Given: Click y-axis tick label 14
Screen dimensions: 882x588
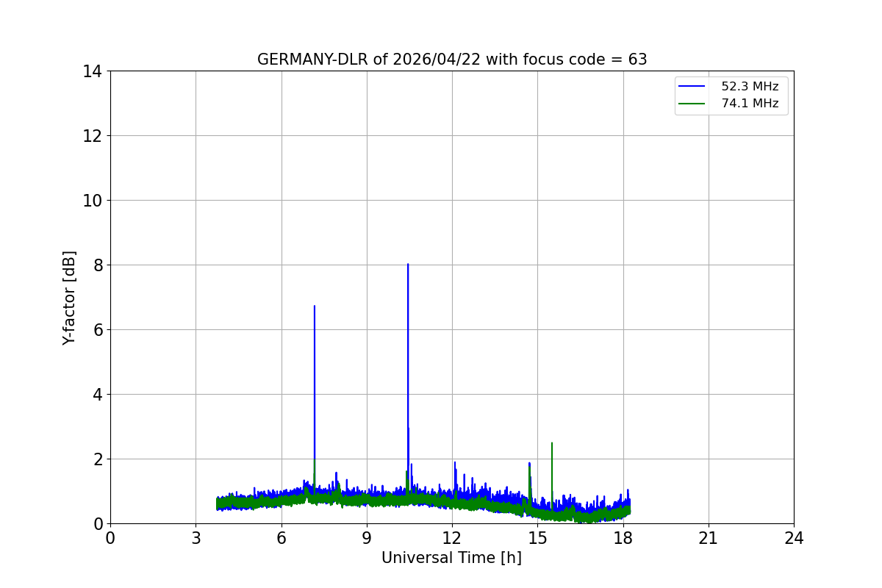Looking at the screenshot, I should coord(93,71).
